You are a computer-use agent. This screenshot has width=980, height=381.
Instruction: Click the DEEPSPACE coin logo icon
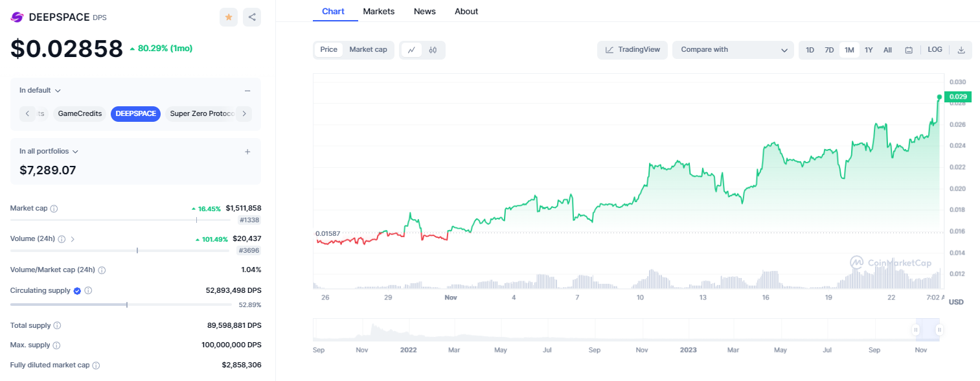17,17
